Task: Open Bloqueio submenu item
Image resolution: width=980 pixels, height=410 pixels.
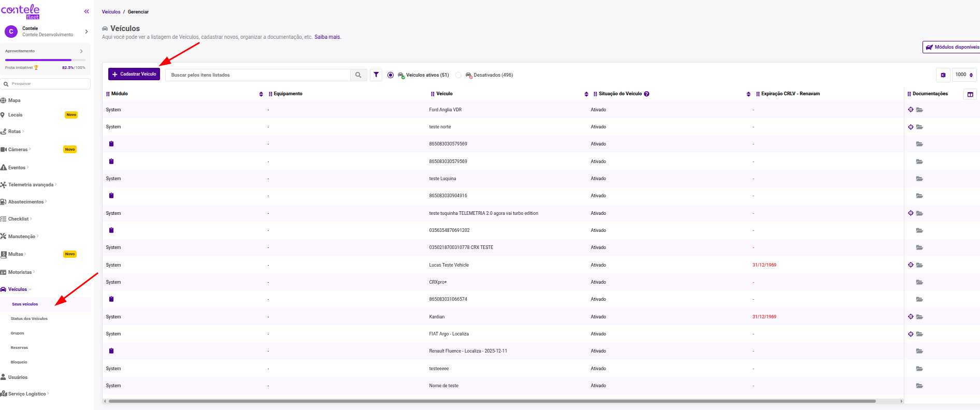Action: click(19, 362)
